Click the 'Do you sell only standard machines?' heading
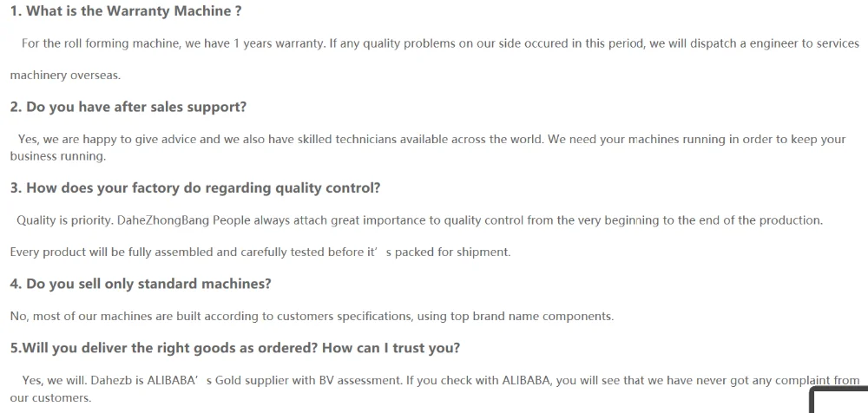 tap(141, 284)
